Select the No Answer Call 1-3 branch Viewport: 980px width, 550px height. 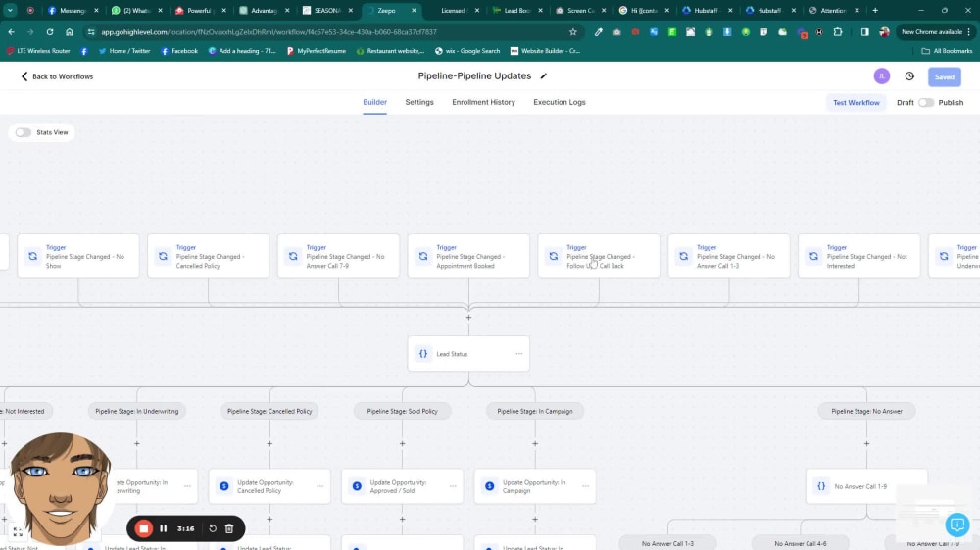(667, 543)
